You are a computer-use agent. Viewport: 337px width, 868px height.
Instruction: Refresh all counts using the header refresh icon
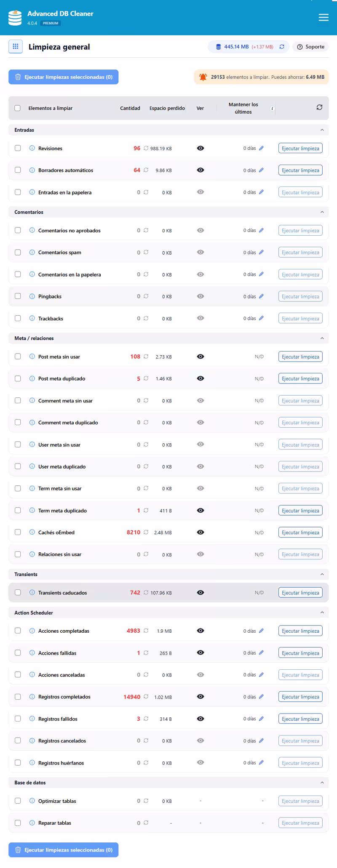(319, 108)
